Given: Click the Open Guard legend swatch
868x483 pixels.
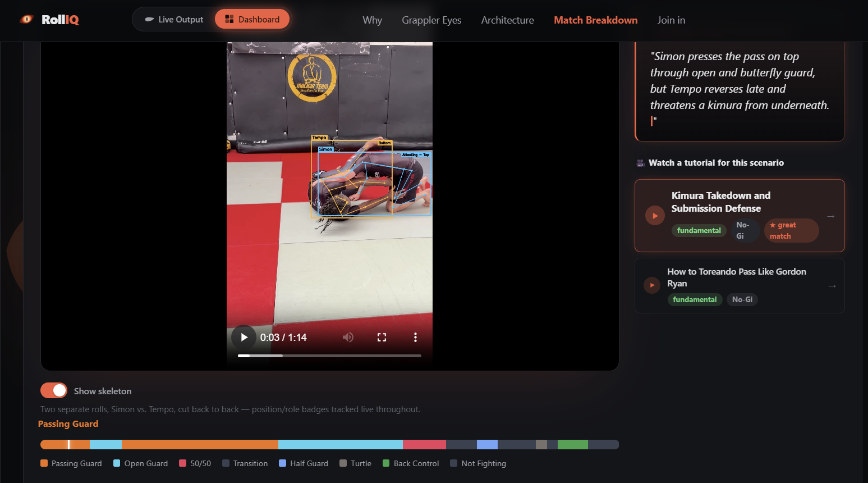Looking at the screenshot, I should (117, 463).
